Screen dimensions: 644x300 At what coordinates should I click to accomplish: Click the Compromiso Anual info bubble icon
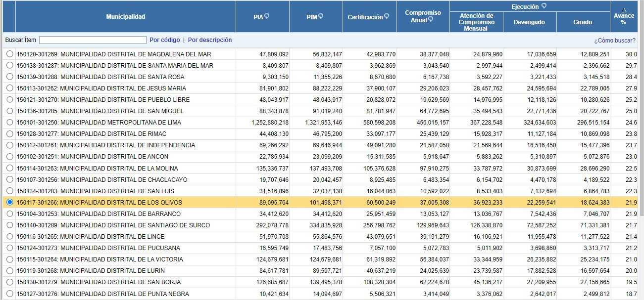(431, 20)
